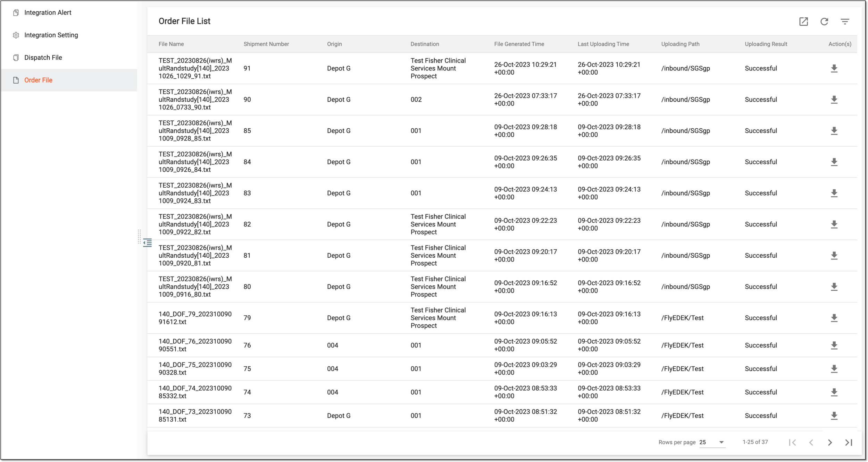
Task: Select file 140_DOF_73_20231009085131.txt
Action: click(195, 416)
